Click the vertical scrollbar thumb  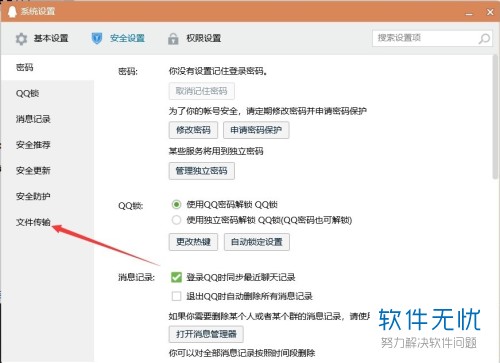pos(495,117)
